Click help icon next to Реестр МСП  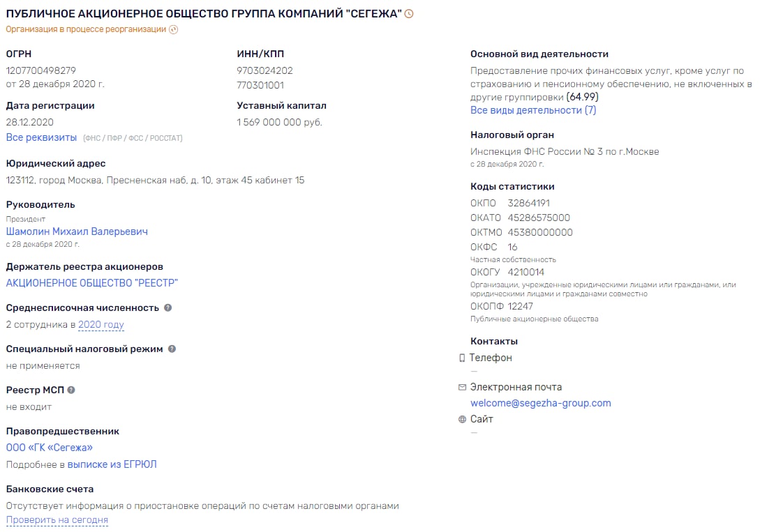click(71, 390)
